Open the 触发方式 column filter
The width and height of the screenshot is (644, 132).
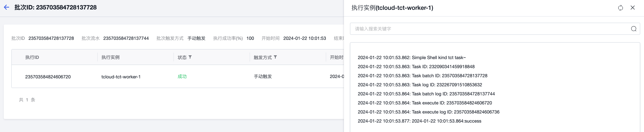(275, 57)
